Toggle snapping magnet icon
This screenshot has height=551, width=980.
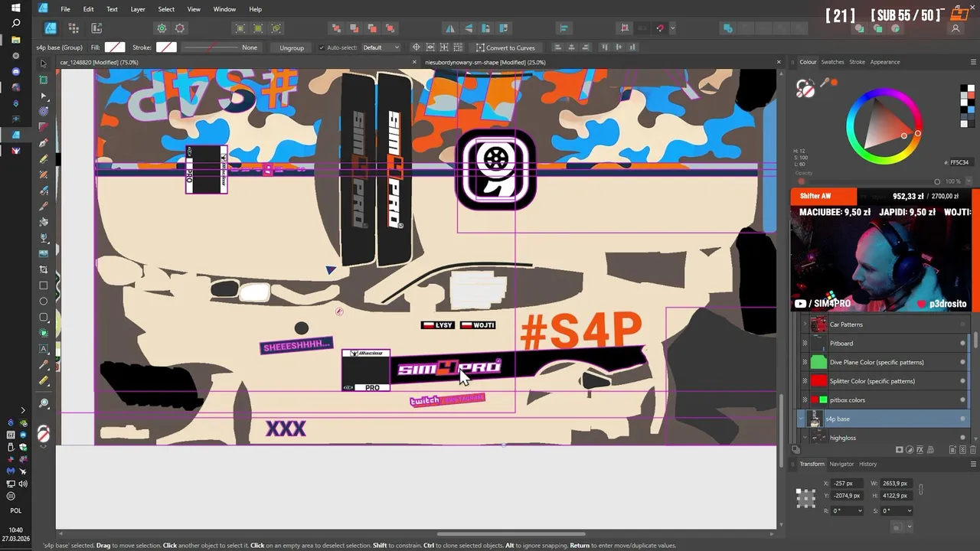coord(660,28)
